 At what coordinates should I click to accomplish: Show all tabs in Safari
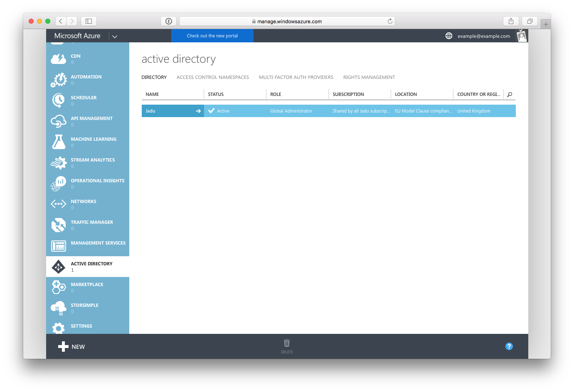(530, 21)
